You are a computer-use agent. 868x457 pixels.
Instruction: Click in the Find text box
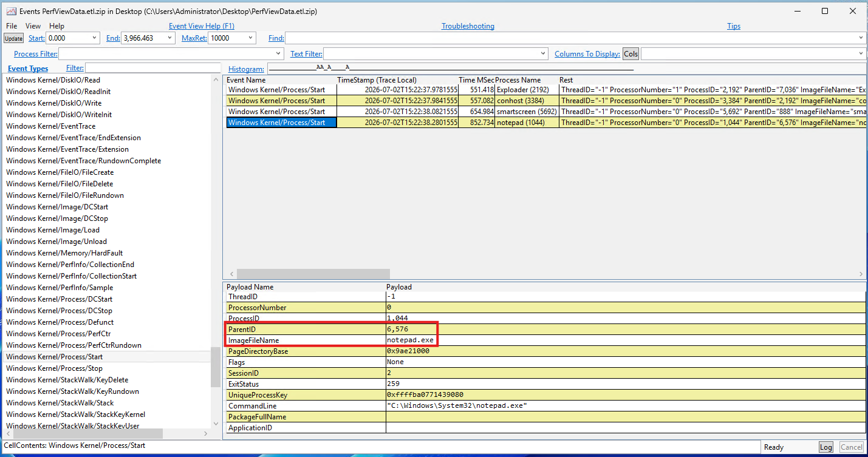pos(571,38)
